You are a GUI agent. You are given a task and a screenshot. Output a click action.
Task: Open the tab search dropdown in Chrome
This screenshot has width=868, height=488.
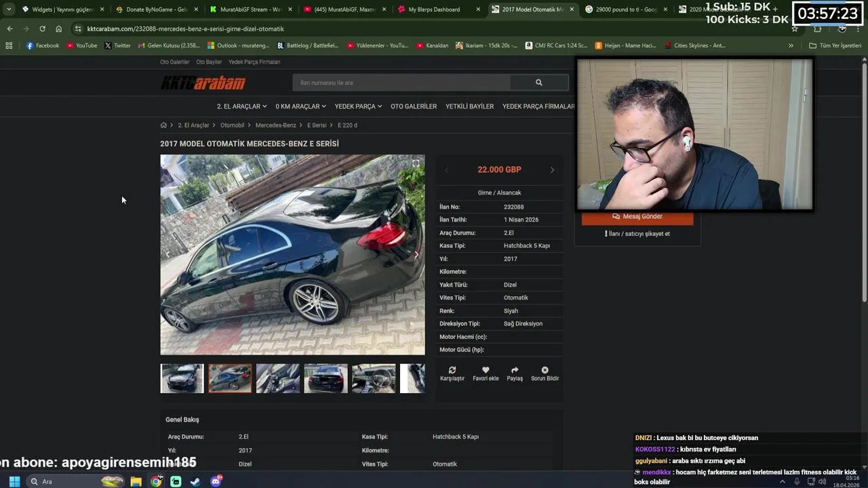[8, 9]
